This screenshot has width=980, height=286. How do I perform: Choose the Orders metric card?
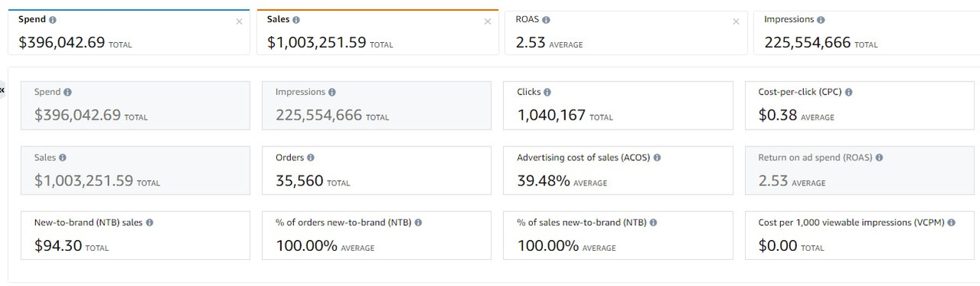(x=377, y=170)
